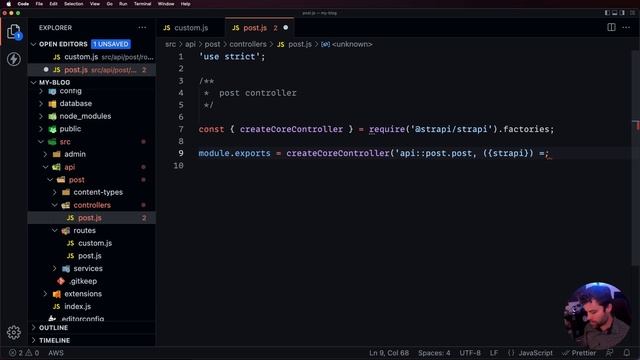Collapse the MY-BLOG project section
This screenshot has width=640, height=360.
pos(33,82)
